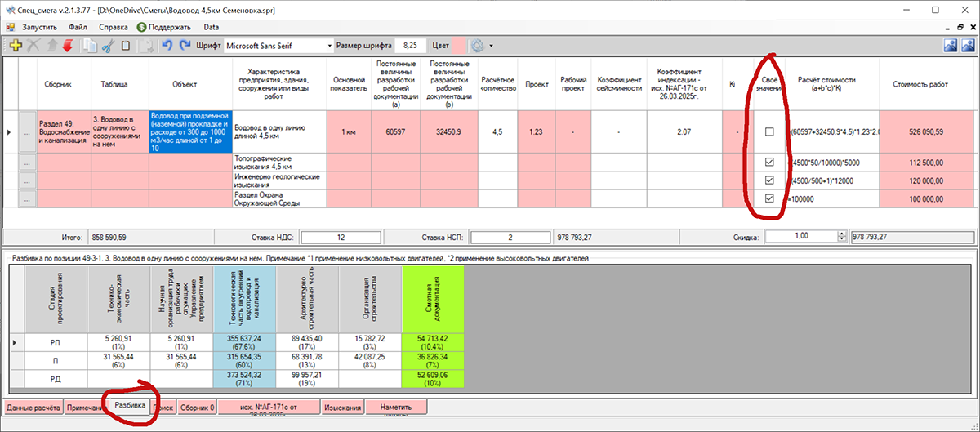Enable 'Своё значение' checkbox for the Водовод row
The image size is (980, 432).
click(768, 131)
